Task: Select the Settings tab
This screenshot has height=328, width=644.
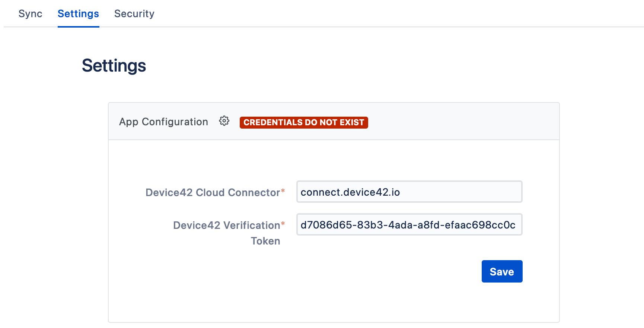Action: (78, 14)
